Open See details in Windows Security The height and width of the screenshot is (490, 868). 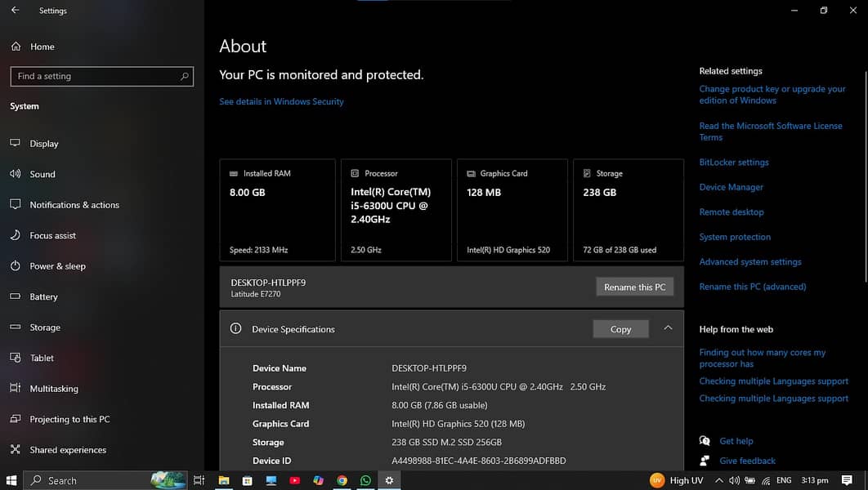point(281,102)
